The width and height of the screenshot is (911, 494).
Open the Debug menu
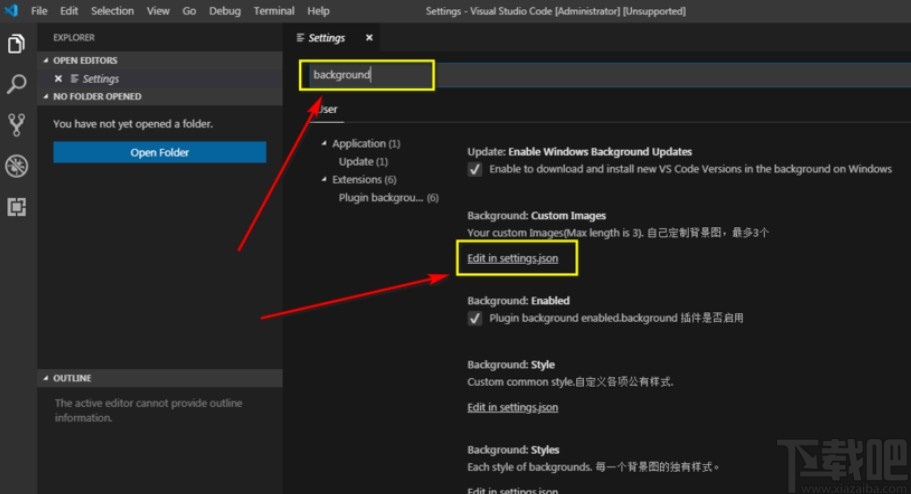pyautogui.click(x=225, y=11)
